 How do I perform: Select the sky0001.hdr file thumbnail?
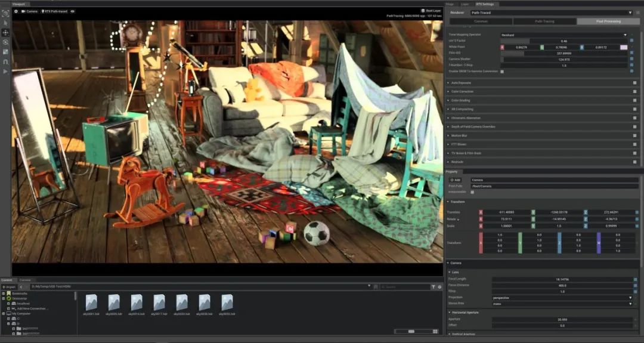coord(91,302)
